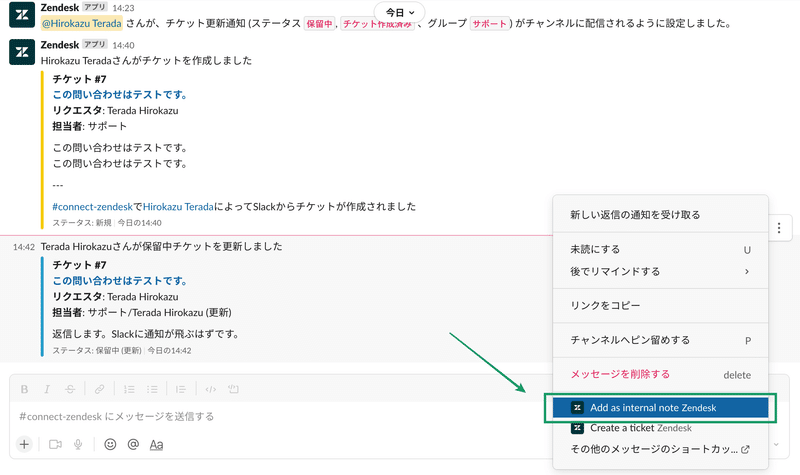Click the サポート group tag
The height and width of the screenshot is (475, 800).
[x=489, y=24]
